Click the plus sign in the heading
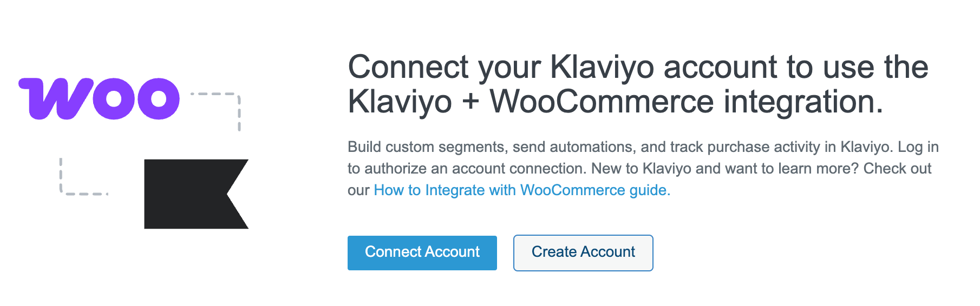The height and width of the screenshot is (306, 980). (471, 103)
